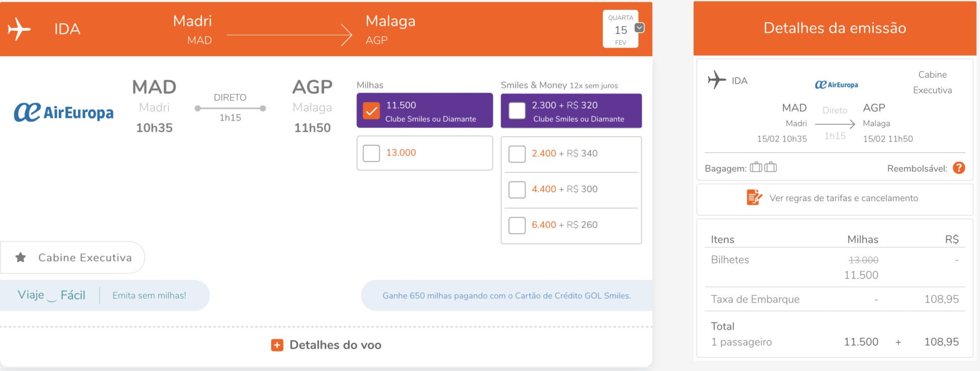Click the GOL Smiles credit card miles banner
This screenshot has width=980, height=371.
point(506,295)
